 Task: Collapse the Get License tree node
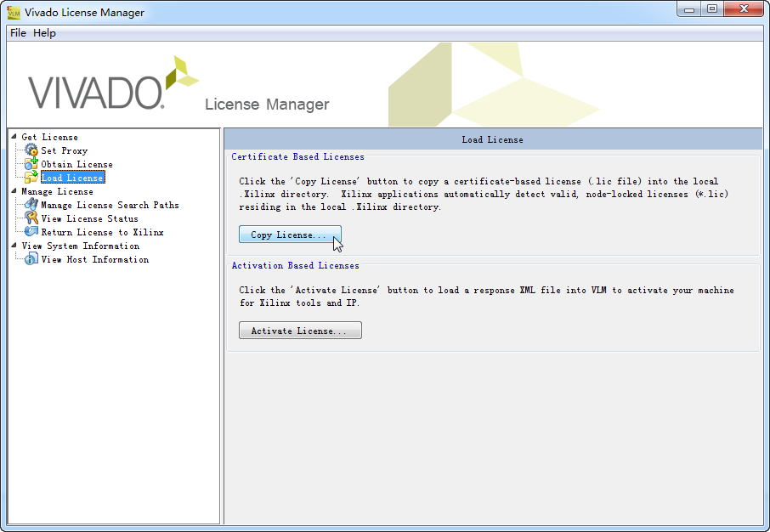[x=14, y=137]
